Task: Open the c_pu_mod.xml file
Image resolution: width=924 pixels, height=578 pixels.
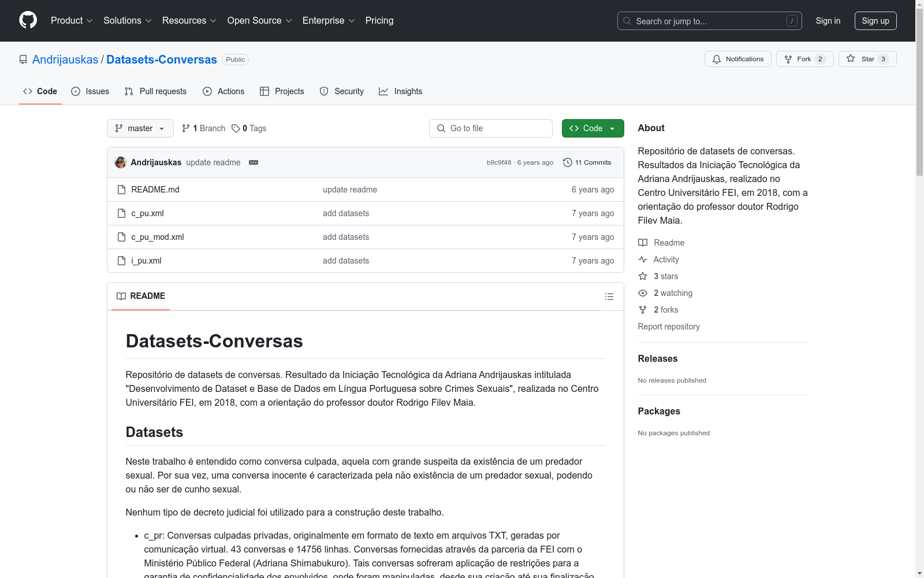Action: 158,237
